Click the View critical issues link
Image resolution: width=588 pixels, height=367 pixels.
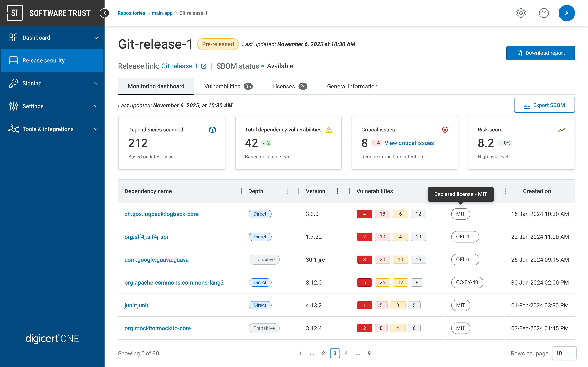pyautogui.click(x=409, y=143)
